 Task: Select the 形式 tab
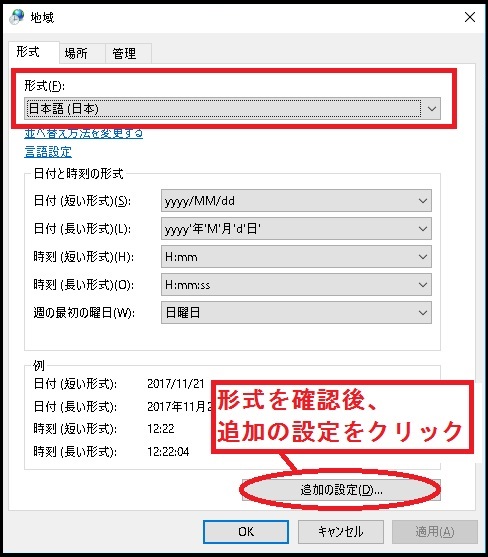(28, 52)
